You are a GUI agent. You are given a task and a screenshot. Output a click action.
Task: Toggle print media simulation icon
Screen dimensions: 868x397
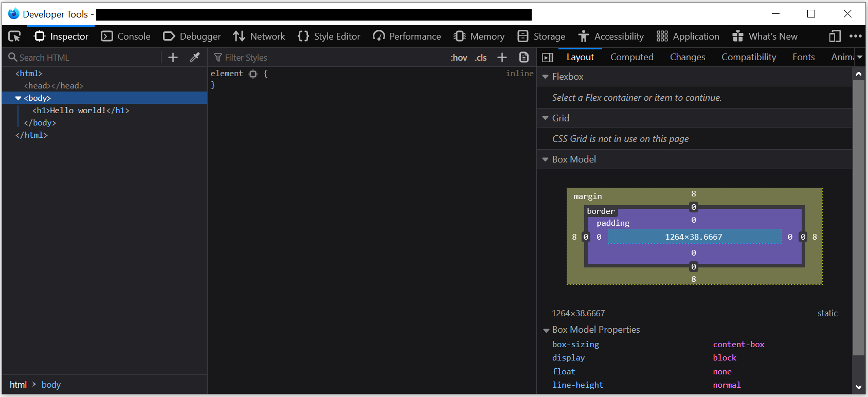pyautogui.click(x=524, y=58)
